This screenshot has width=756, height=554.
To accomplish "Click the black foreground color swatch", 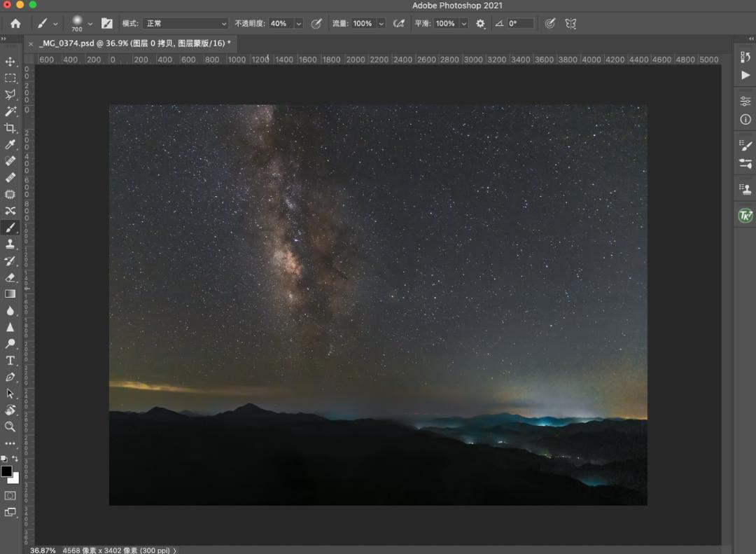I will coord(6,471).
